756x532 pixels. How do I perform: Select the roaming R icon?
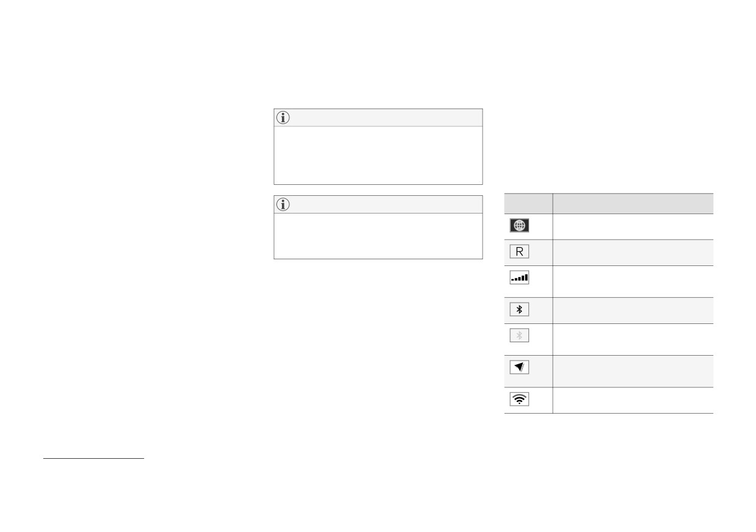519,251
